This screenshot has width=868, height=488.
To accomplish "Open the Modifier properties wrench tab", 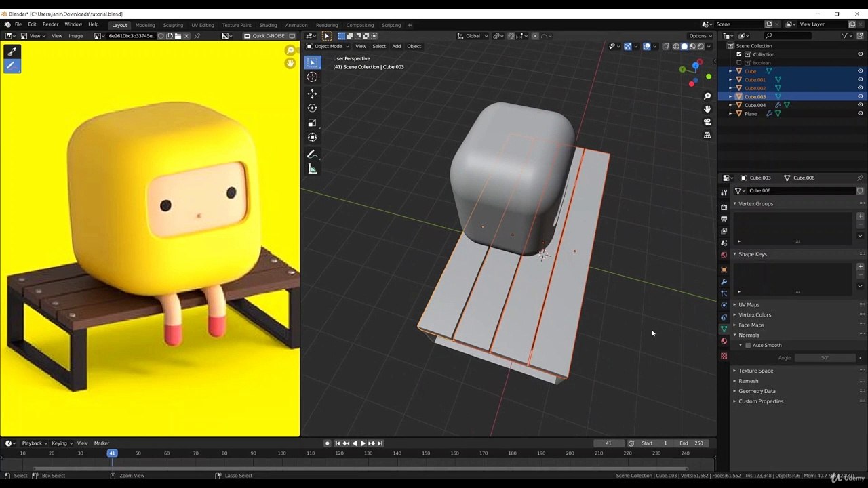I will point(724,281).
